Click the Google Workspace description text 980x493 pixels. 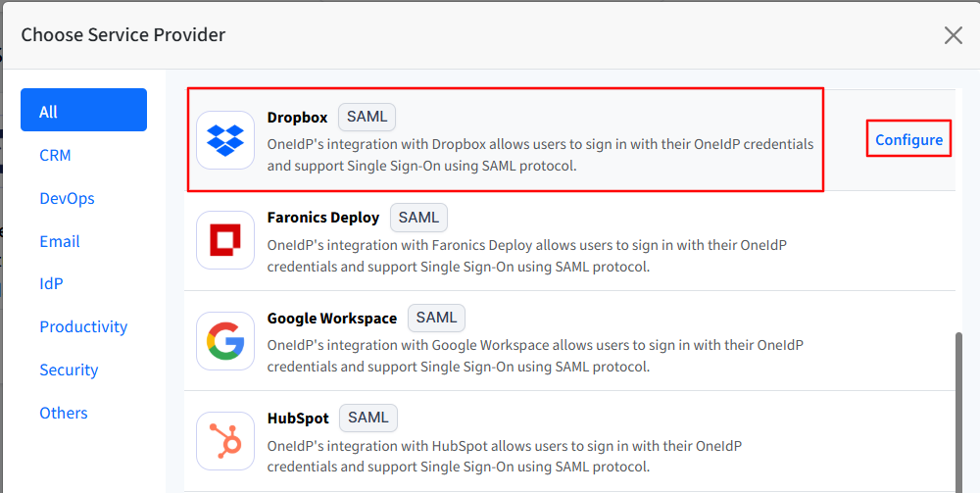535,356
